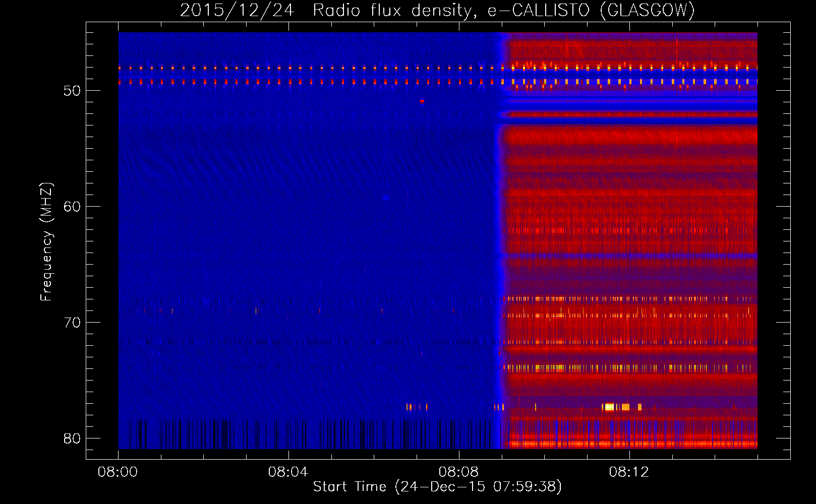Click the isolated red spot near 51 MHz
The width and height of the screenshot is (816, 504).
pos(422,101)
